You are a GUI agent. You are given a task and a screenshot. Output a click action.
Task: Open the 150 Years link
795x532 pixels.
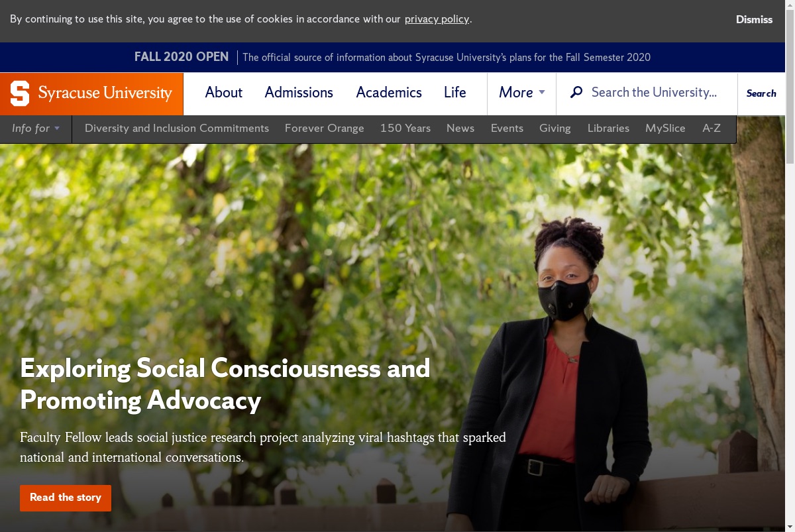405,129
